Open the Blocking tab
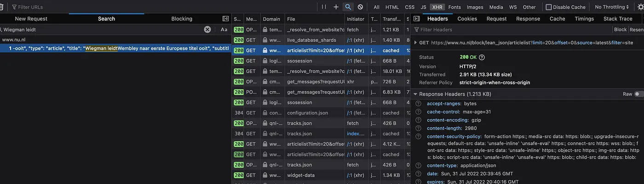 click(182, 19)
